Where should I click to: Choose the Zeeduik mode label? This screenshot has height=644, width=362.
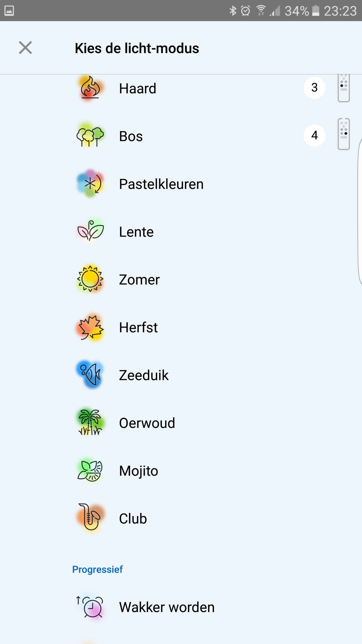(144, 375)
